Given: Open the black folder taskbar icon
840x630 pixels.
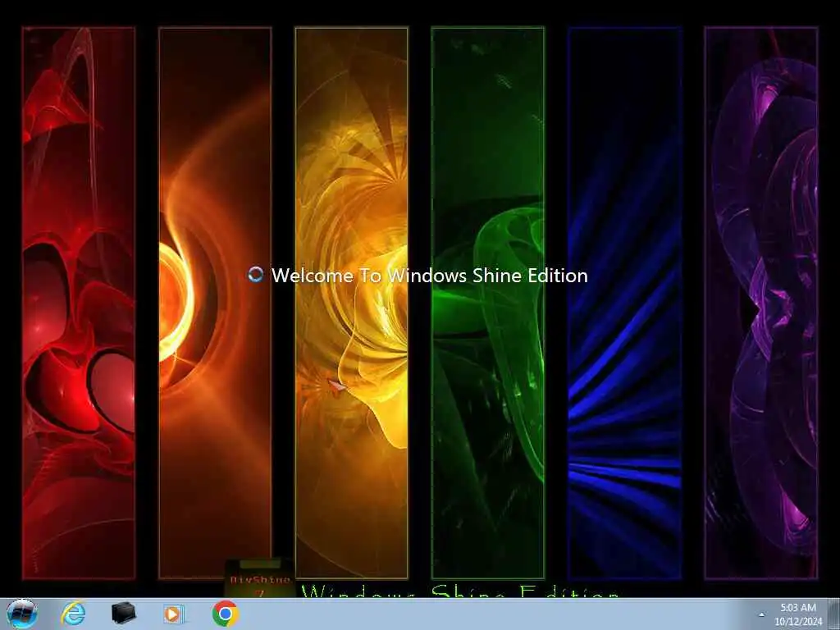Looking at the screenshot, I should tap(123, 614).
